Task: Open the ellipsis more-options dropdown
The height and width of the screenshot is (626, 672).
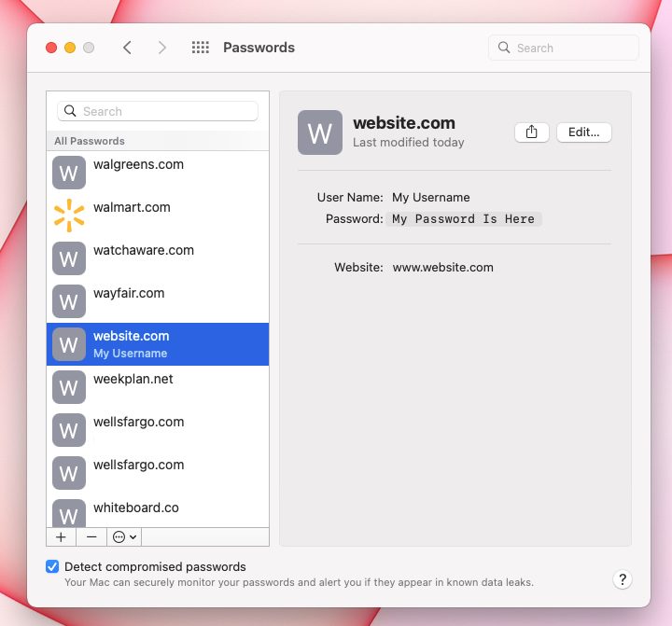Action: coord(124,536)
